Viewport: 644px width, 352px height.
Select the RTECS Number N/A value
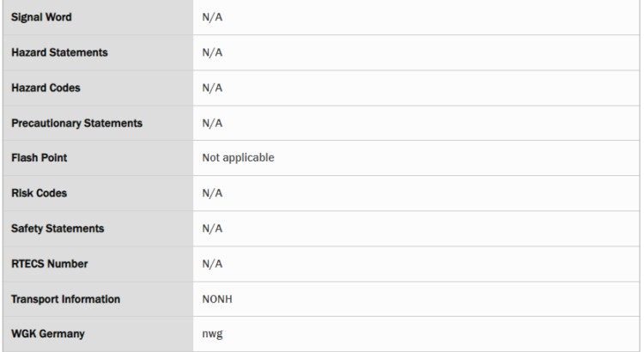pyautogui.click(x=212, y=264)
